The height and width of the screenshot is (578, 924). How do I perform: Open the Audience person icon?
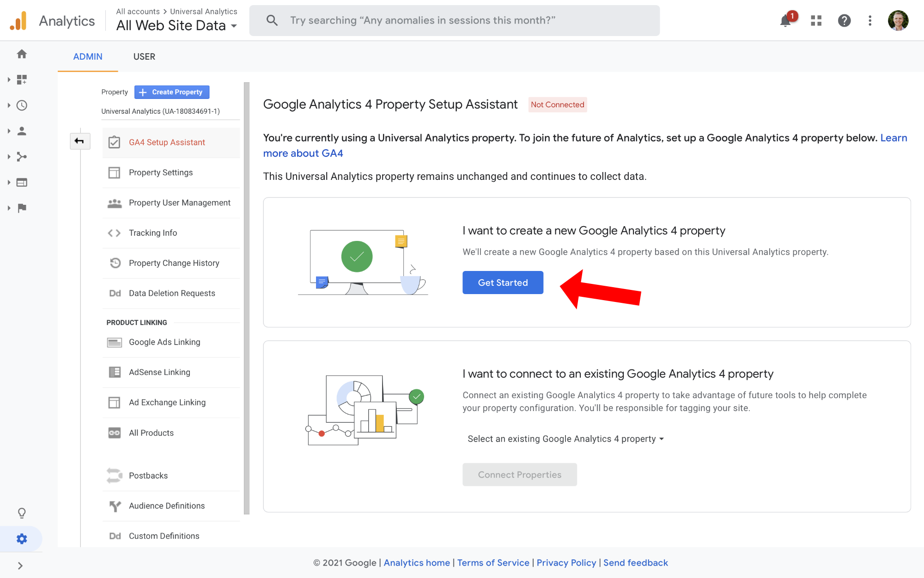22,131
